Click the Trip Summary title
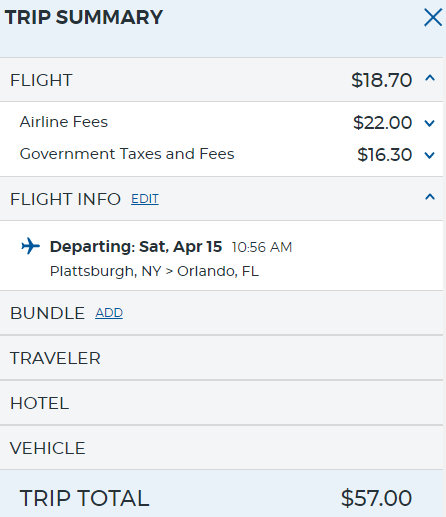Image resolution: width=446 pixels, height=517 pixels. click(x=84, y=17)
